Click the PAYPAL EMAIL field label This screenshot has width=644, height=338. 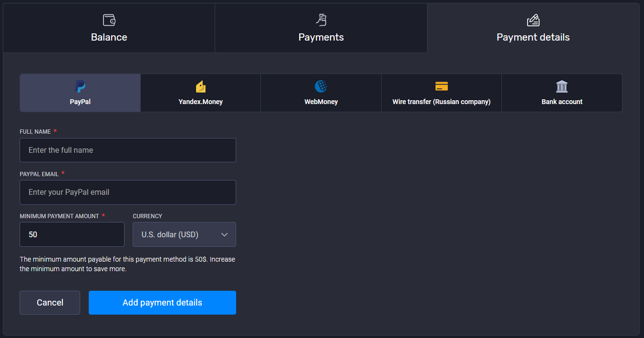click(x=39, y=174)
